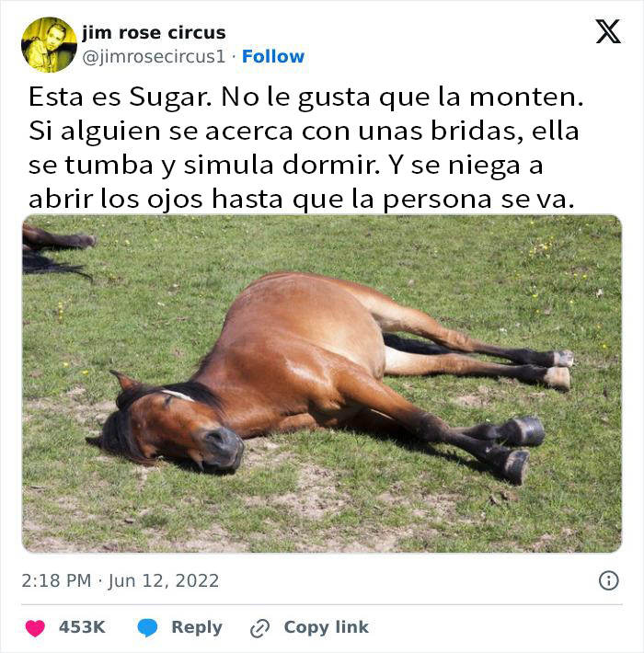The width and height of the screenshot is (644, 653).
Task: Click the last tweet line ending "persona se va"
Action: 302,200
